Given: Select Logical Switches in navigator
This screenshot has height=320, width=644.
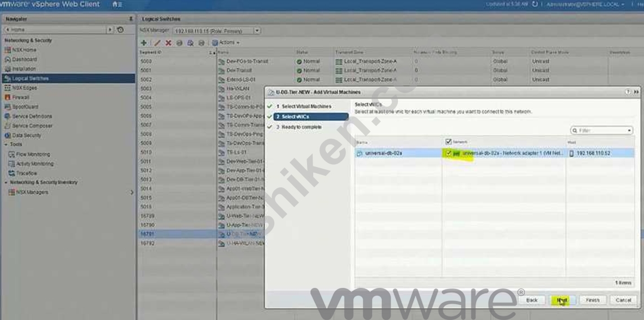Looking at the screenshot, I should coord(68,78).
